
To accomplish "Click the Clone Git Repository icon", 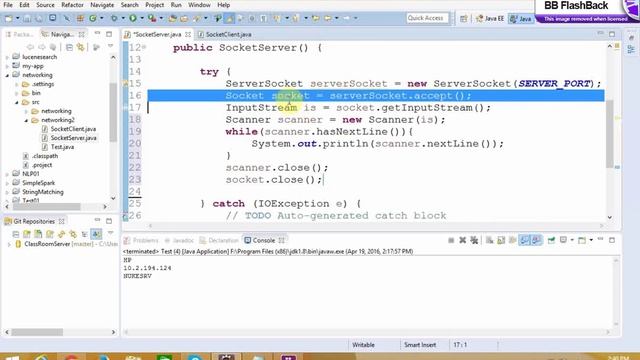I will pos(38,234).
